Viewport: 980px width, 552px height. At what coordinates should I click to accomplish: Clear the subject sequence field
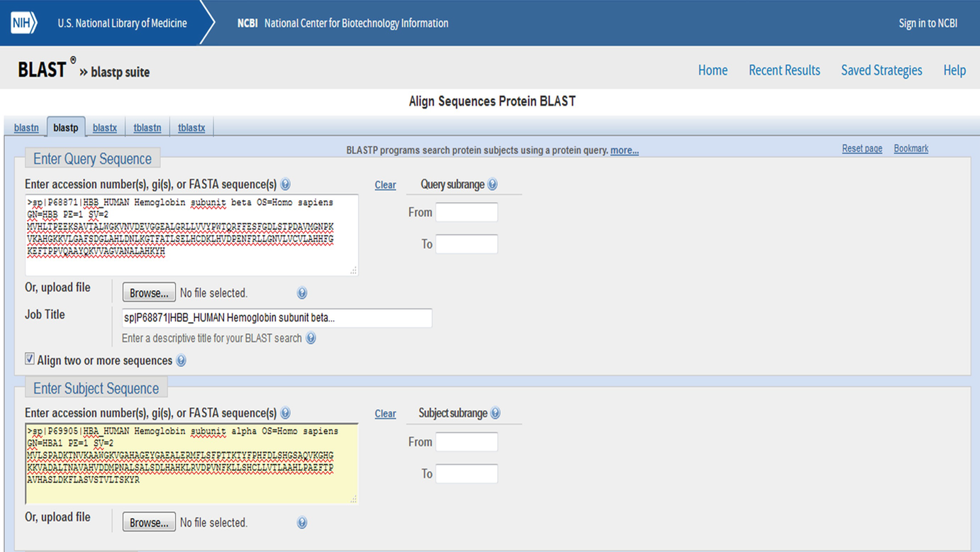[385, 414]
